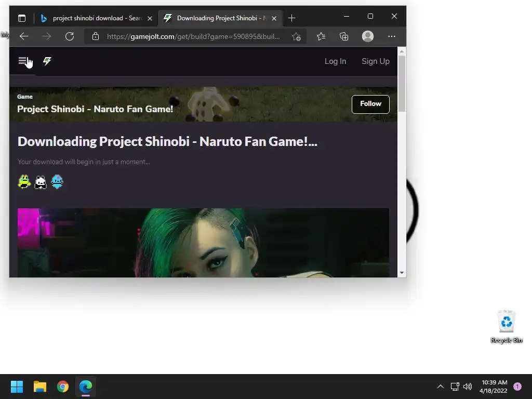The width and height of the screenshot is (532, 399).
Task: Open the tab actions menu
Action: [22, 18]
